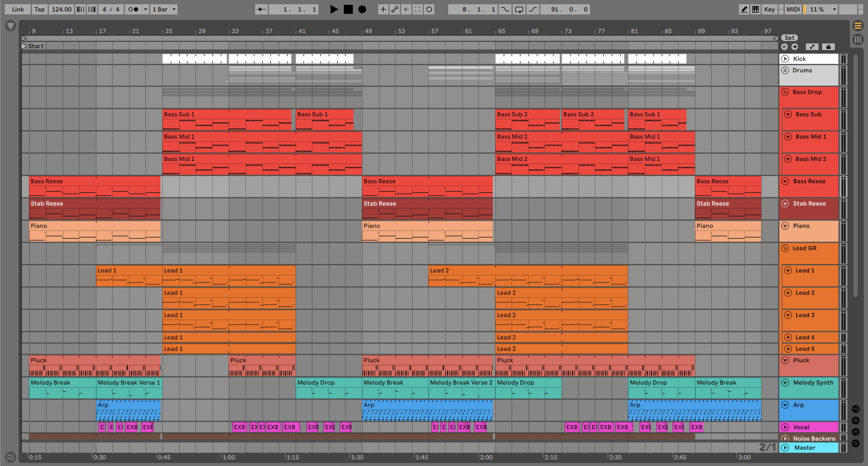This screenshot has height=466, width=868.
Task: Click the 124.00 tempo field
Action: pyautogui.click(x=61, y=9)
